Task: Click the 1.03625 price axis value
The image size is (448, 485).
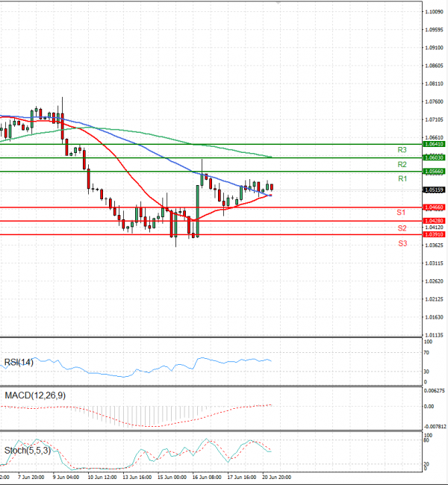Action: point(435,245)
